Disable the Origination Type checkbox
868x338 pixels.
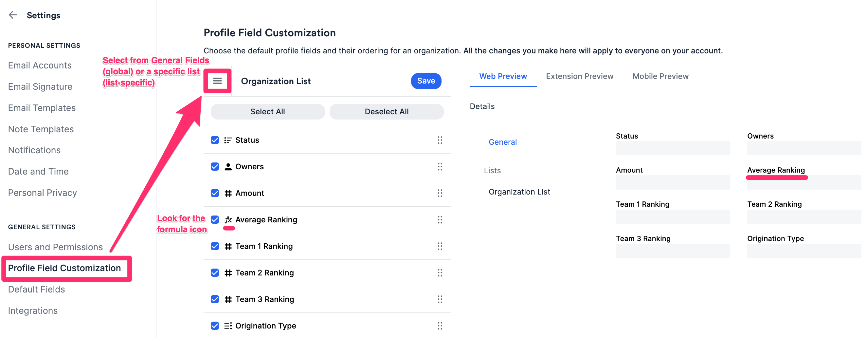[x=215, y=326]
